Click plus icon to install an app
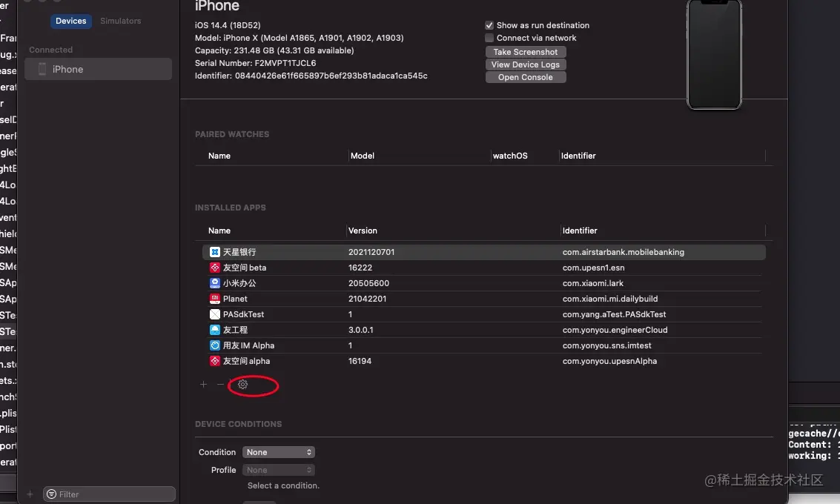 (203, 384)
